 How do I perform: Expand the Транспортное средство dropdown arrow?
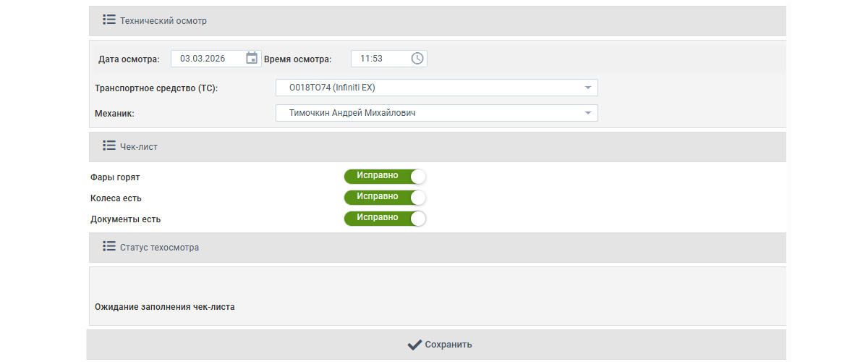click(587, 88)
